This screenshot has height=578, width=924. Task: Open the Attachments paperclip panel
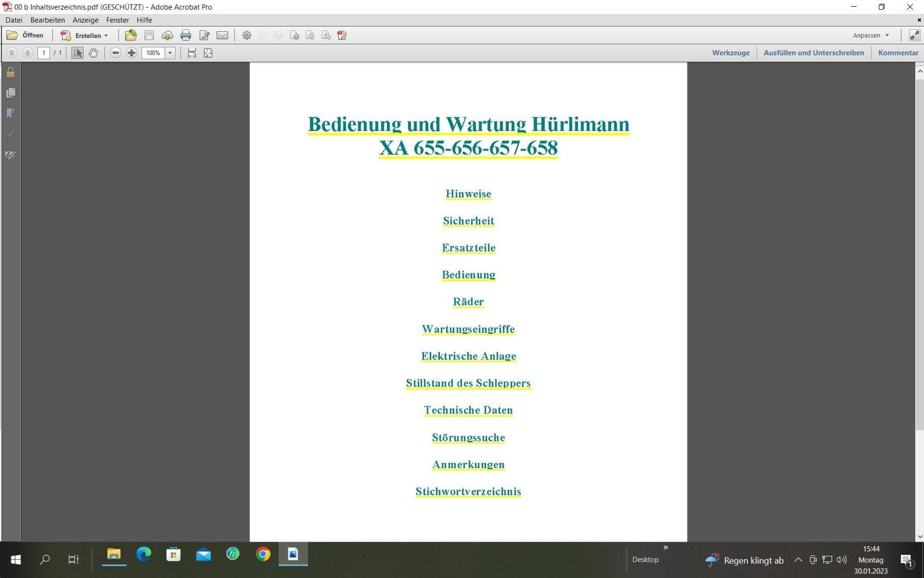click(10, 134)
